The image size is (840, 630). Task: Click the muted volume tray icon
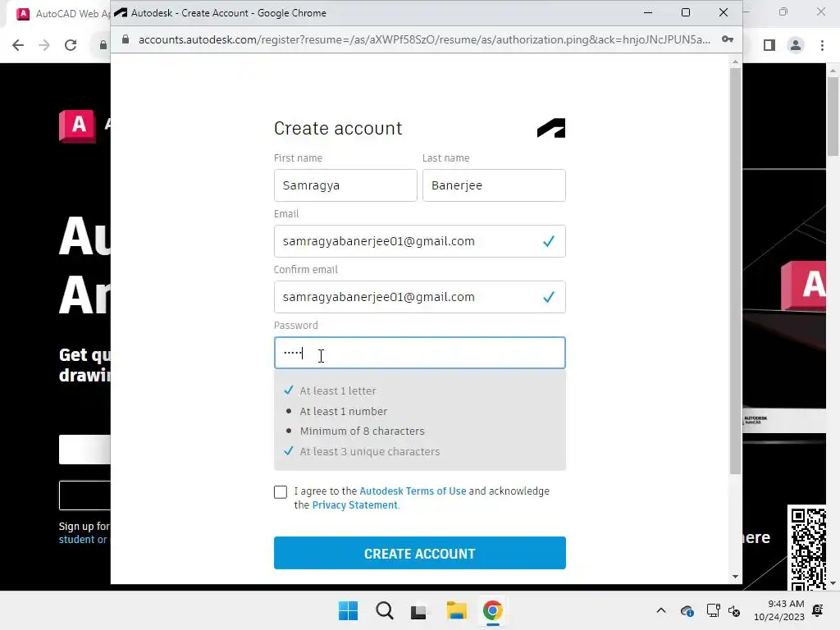(x=734, y=610)
